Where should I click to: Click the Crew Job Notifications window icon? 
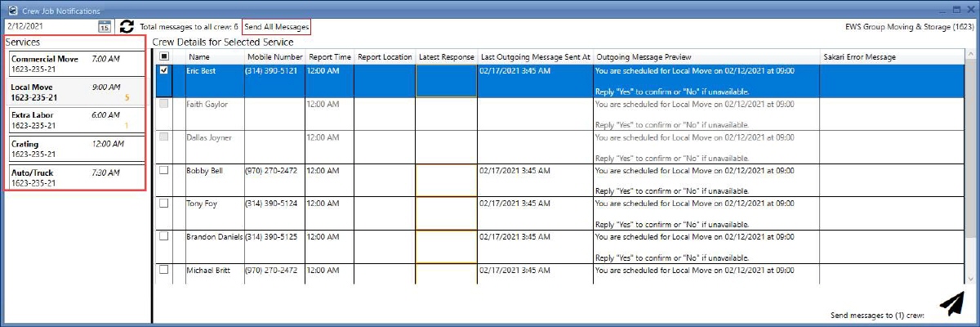click(x=11, y=11)
